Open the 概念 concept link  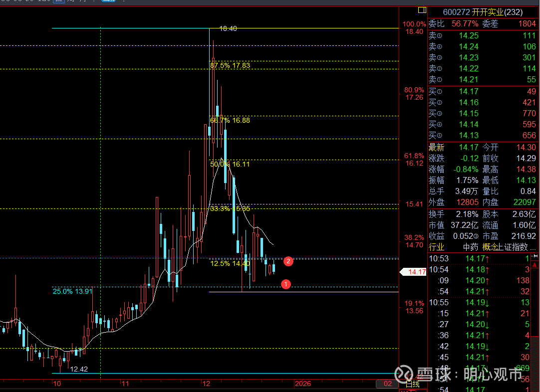coord(490,247)
